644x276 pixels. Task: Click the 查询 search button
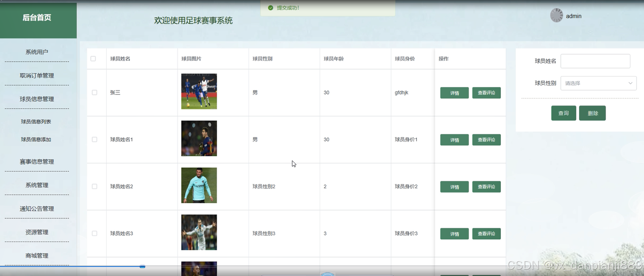click(x=564, y=113)
